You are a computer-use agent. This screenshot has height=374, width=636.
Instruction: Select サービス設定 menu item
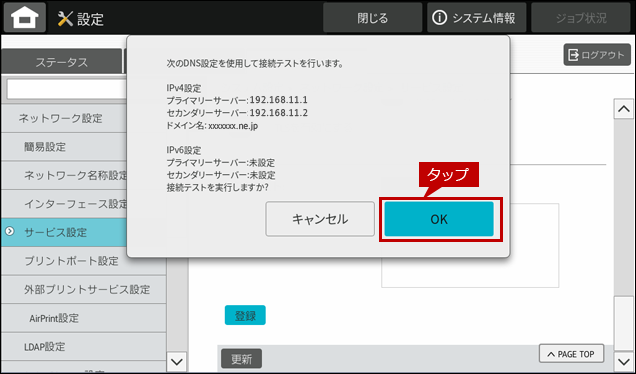click(64, 232)
